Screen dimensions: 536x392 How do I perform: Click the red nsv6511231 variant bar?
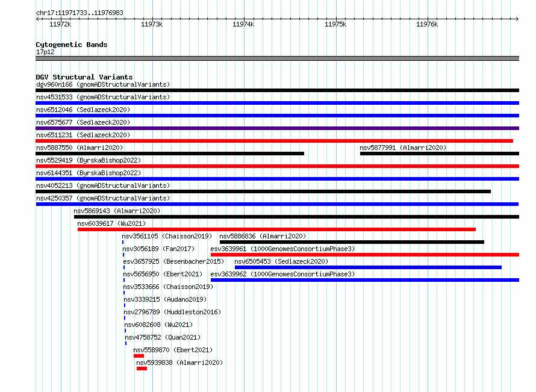tap(274, 141)
